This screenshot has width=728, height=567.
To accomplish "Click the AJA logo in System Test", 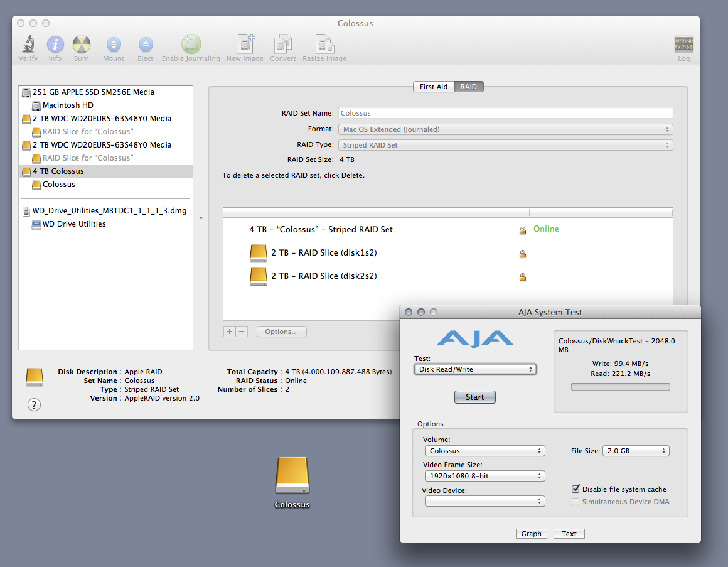I will pyautogui.click(x=475, y=338).
